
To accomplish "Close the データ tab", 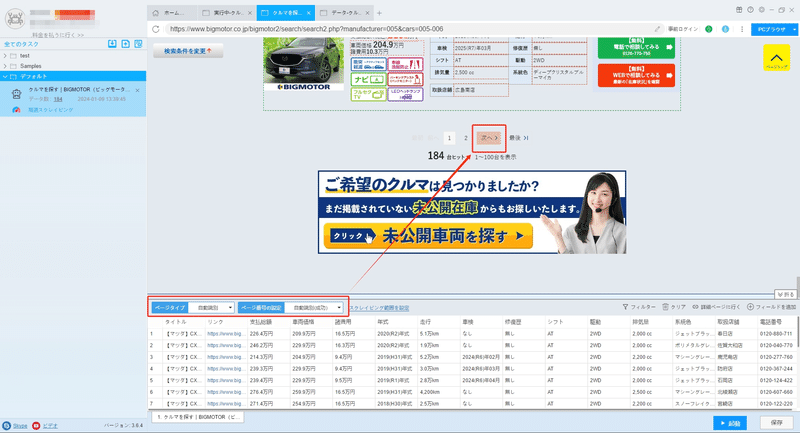I will 366,13.
